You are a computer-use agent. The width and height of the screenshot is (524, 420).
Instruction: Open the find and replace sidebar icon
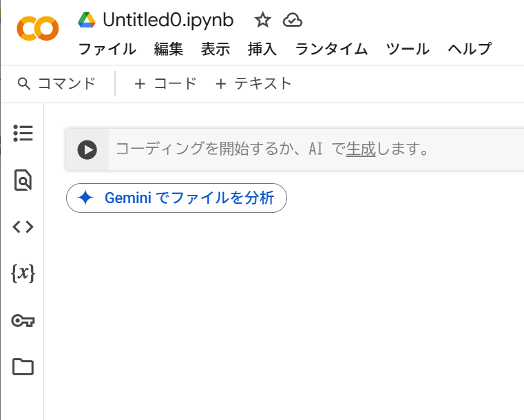tap(23, 180)
